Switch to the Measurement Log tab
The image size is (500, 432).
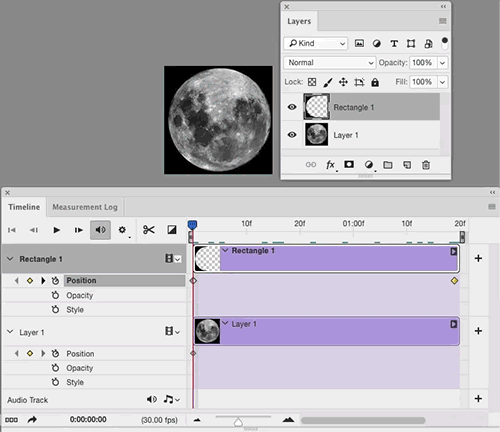(85, 207)
